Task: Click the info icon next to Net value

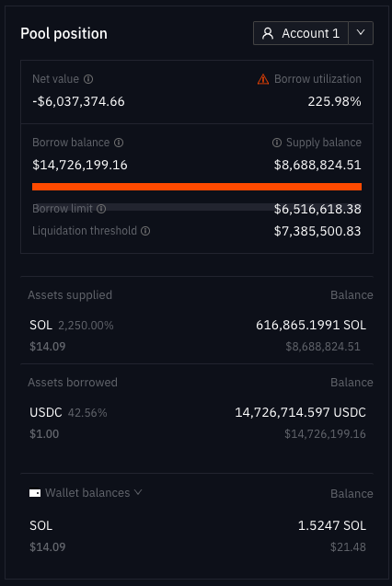Action: pyautogui.click(x=88, y=79)
